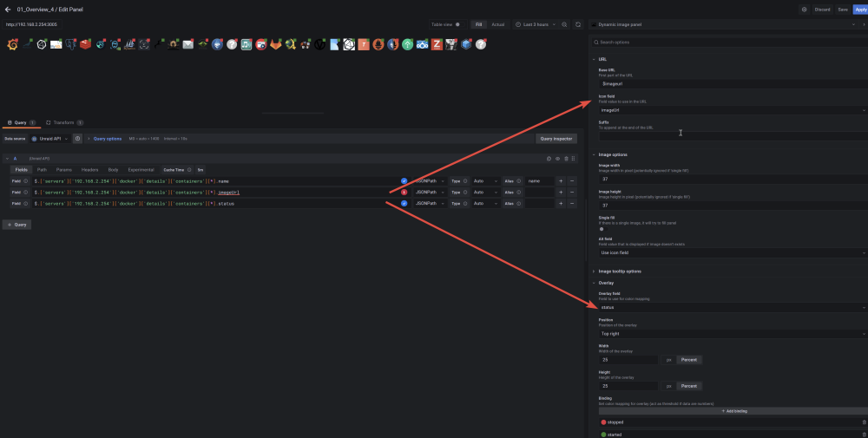Open the Unraid API data source dropdown

tap(49, 139)
